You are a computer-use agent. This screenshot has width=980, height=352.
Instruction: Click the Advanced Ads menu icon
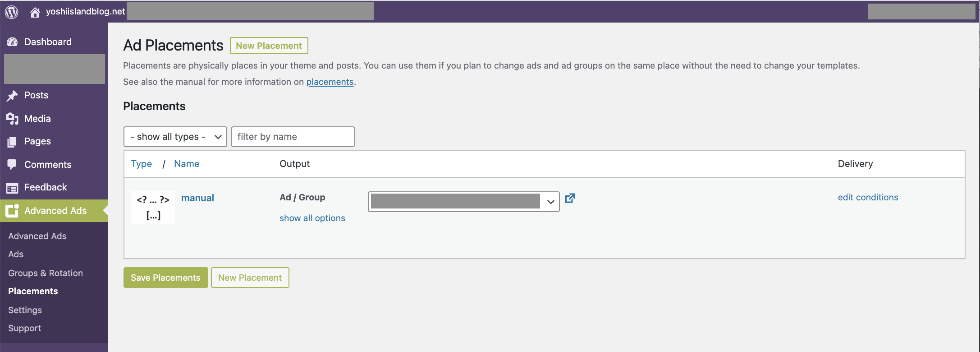tap(12, 211)
